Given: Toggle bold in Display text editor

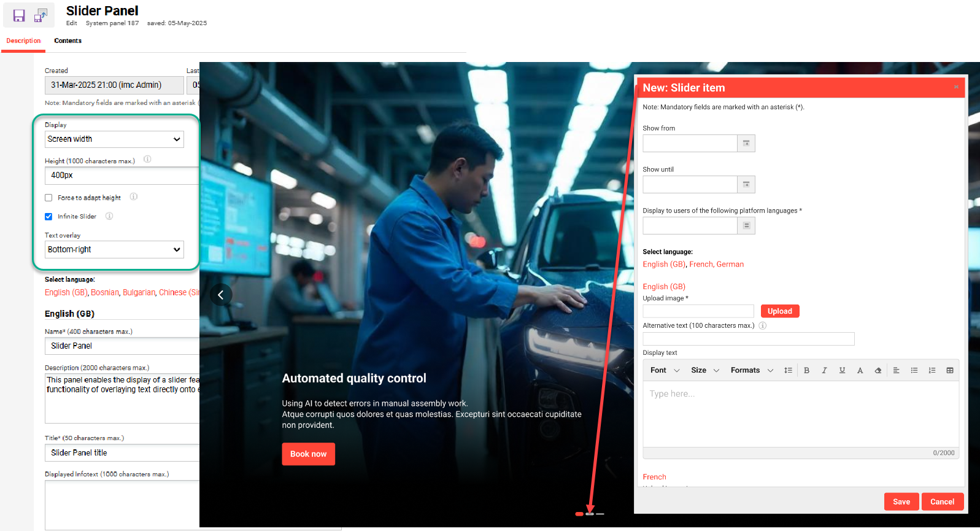Looking at the screenshot, I should [x=806, y=370].
